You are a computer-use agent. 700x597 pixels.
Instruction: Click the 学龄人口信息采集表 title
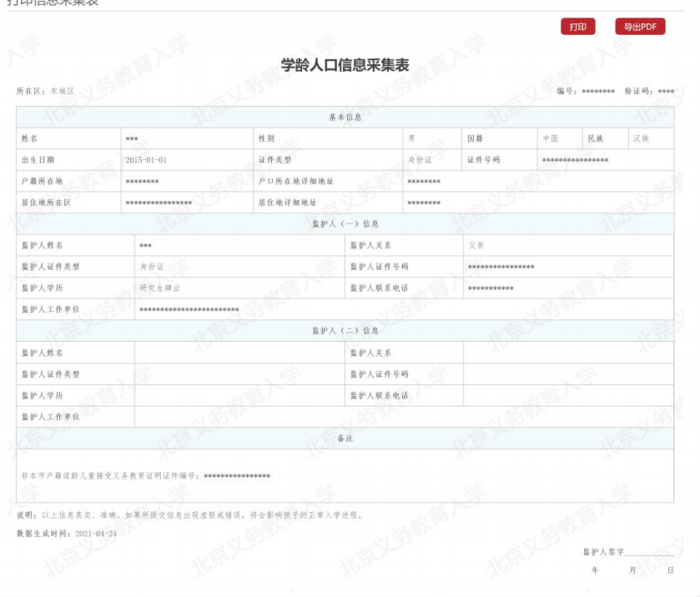(345, 66)
